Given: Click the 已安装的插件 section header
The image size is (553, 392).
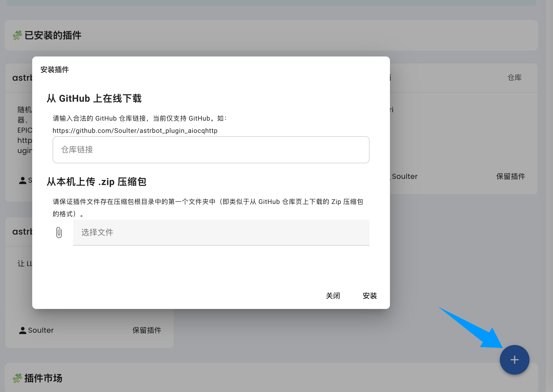Looking at the screenshot, I should pos(53,35).
